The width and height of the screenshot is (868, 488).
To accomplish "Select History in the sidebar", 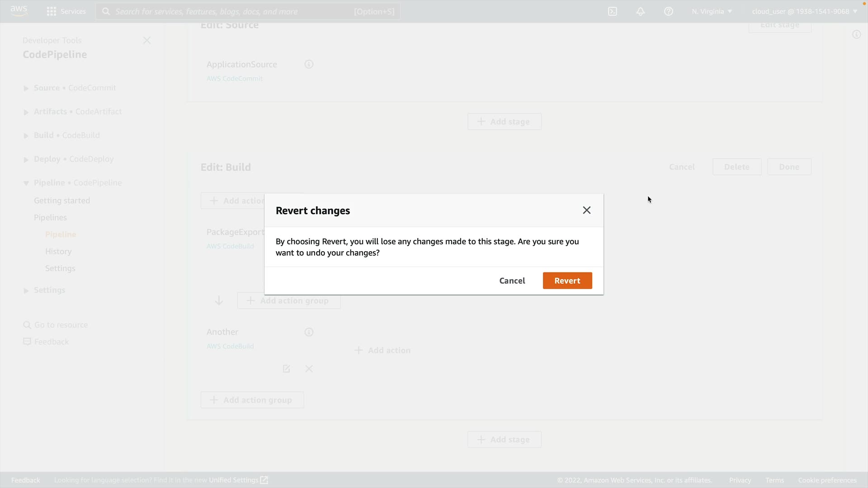I will point(58,251).
